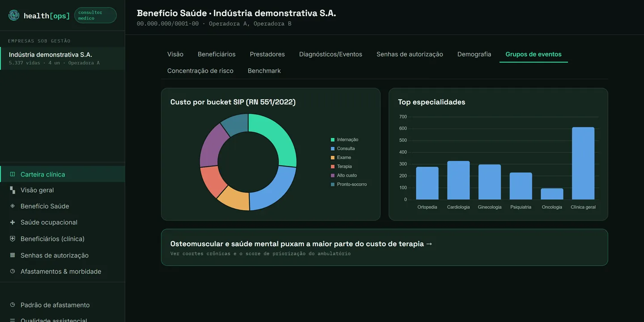
Task: Click the Ortopedia bar in the chart
Action: tap(427, 183)
